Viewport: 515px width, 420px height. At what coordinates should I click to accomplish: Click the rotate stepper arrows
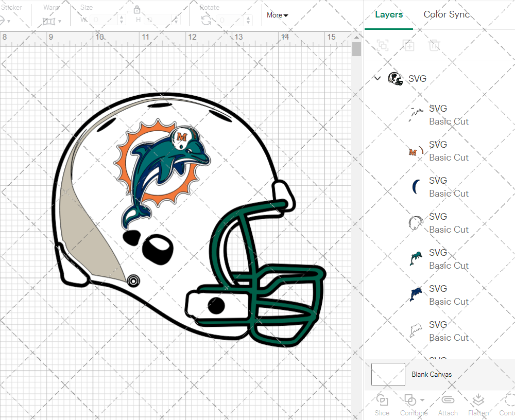249,21
